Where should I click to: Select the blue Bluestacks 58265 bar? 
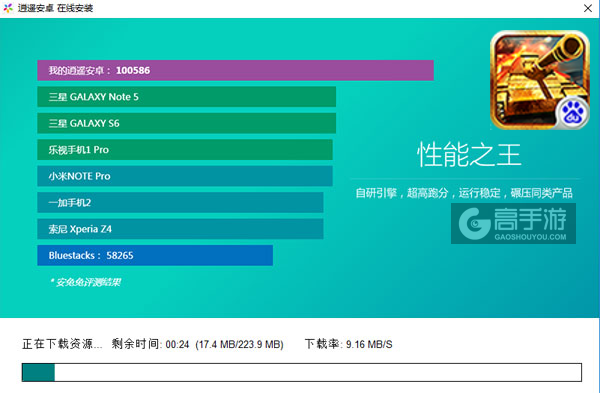pyautogui.click(x=155, y=255)
